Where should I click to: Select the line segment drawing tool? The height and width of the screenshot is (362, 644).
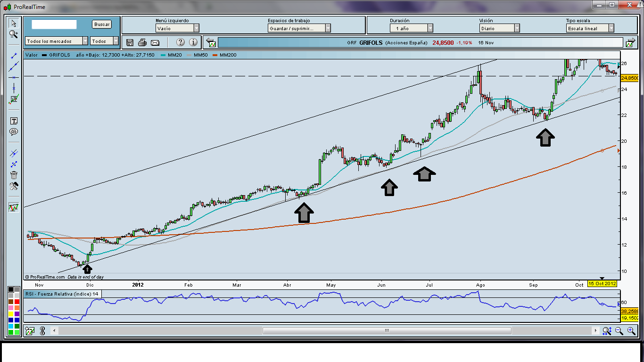point(14,56)
